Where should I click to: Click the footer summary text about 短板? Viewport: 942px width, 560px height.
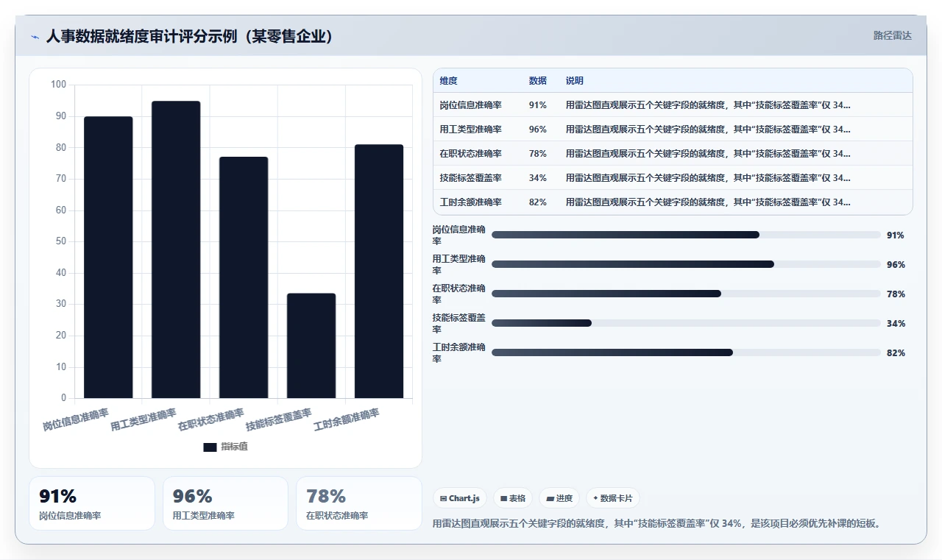(x=656, y=524)
